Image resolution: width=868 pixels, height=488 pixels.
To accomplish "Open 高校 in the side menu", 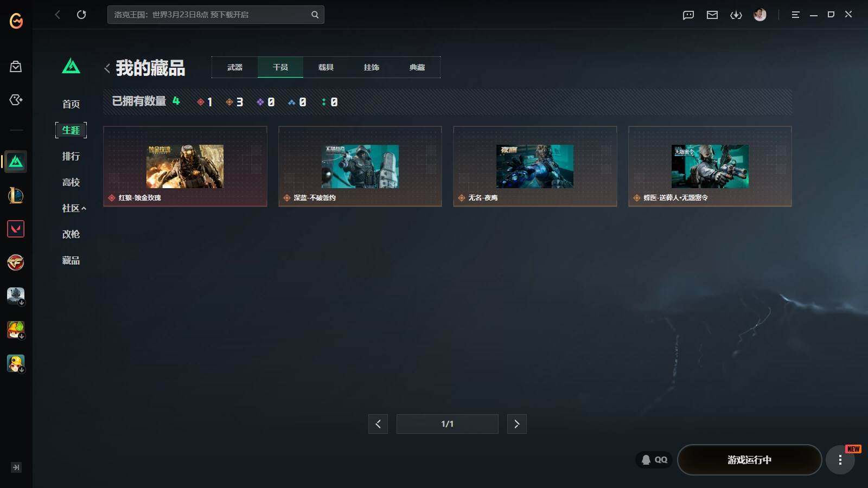I will pos(71,182).
